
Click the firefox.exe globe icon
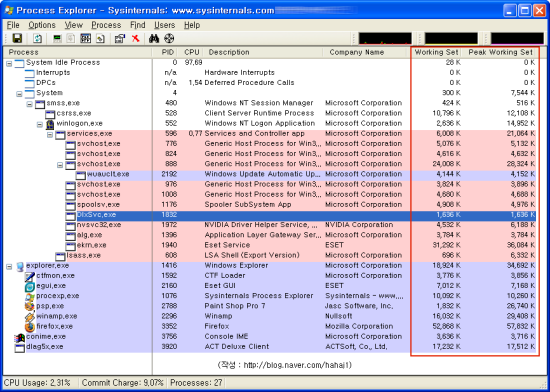click(x=30, y=327)
